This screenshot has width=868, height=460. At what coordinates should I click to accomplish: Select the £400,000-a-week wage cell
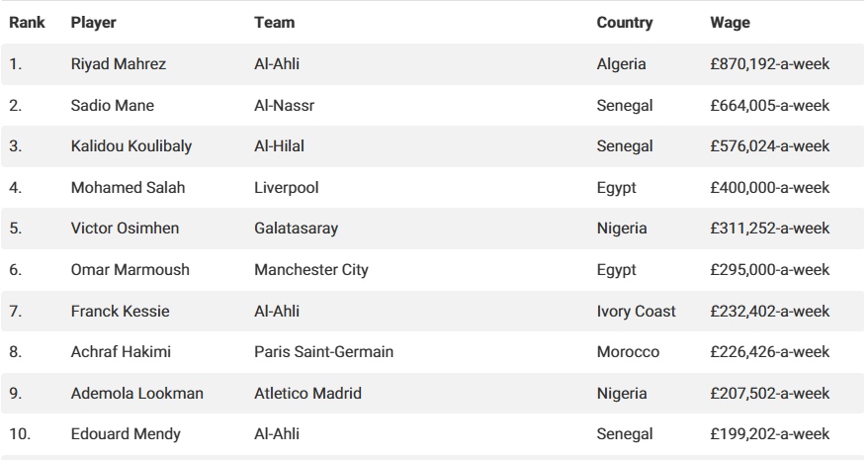point(770,188)
